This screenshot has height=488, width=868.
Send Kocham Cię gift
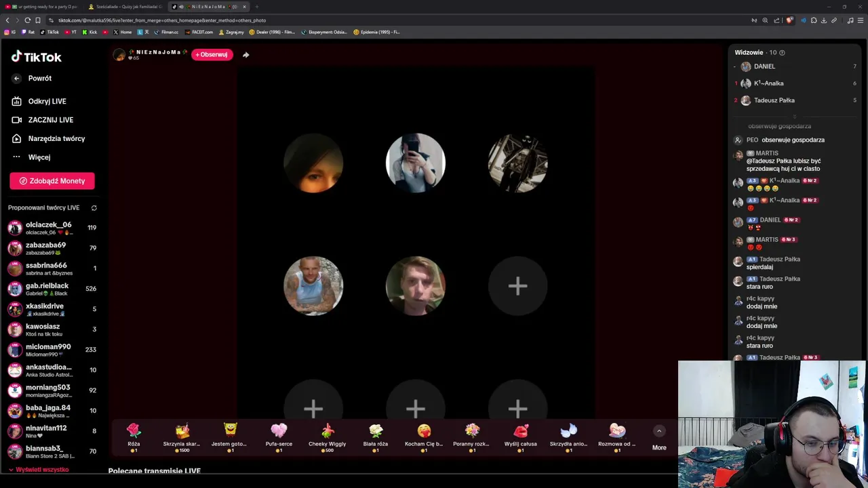(x=424, y=437)
